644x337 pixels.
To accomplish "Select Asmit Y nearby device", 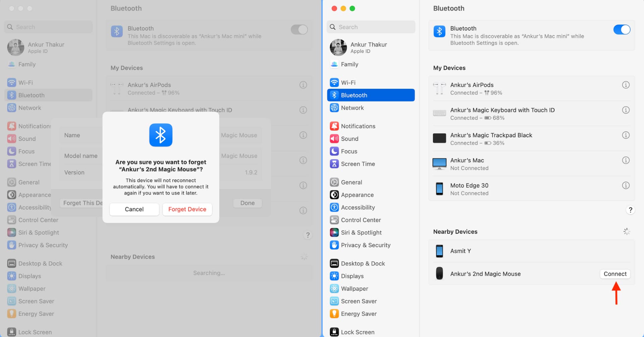I will (x=532, y=251).
